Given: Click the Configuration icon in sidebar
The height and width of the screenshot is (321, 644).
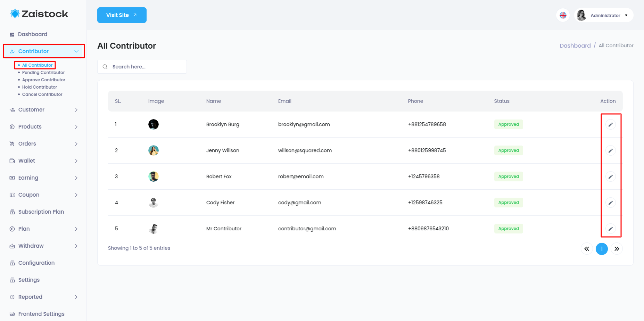Looking at the screenshot, I should [x=12, y=263].
